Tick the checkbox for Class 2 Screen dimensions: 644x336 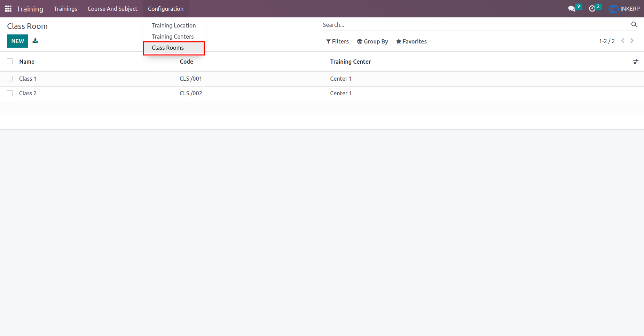tap(10, 93)
